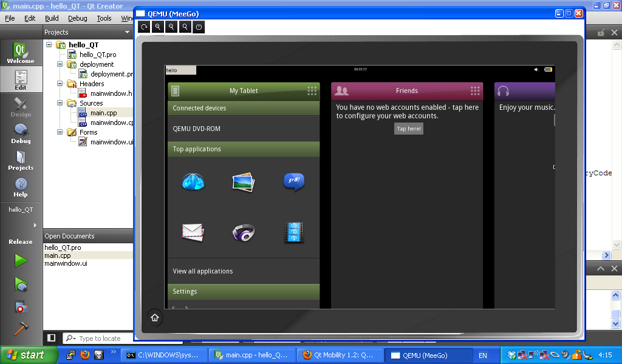Click the rotate icon in QEMU toolbar
Screen dimensions: 622x364
145,27
